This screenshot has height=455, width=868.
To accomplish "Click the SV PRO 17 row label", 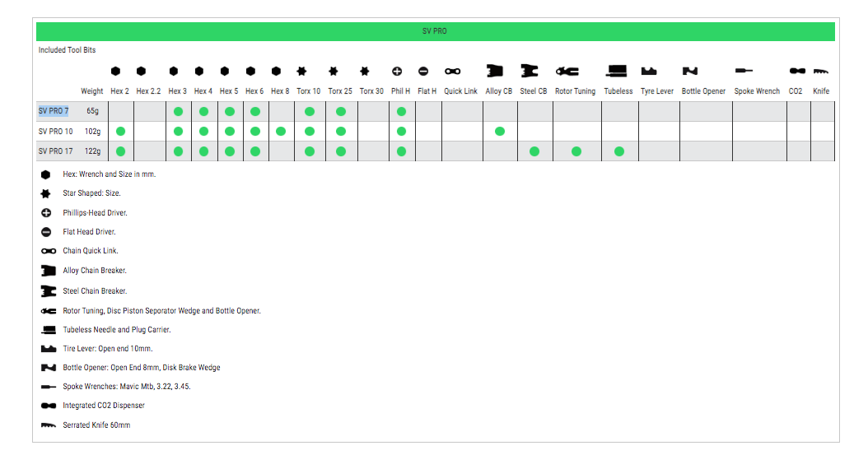I will pyautogui.click(x=56, y=151).
